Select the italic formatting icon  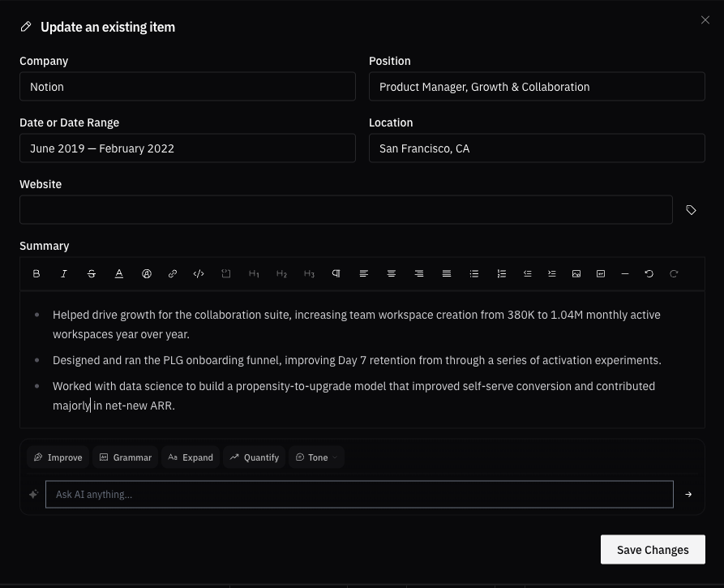tap(64, 273)
